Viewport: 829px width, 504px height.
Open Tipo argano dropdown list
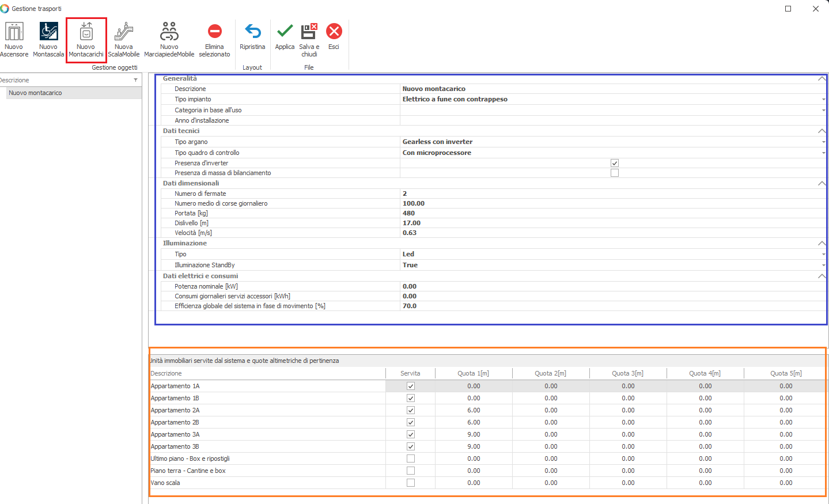click(x=823, y=142)
